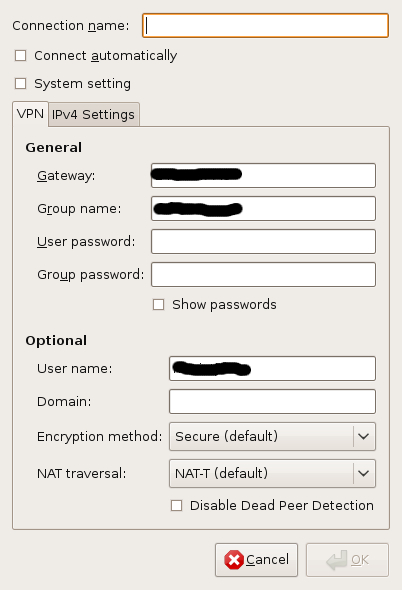The height and width of the screenshot is (590, 402).
Task: Click the Encryption method dropdown arrow
Action: point(364,436)
